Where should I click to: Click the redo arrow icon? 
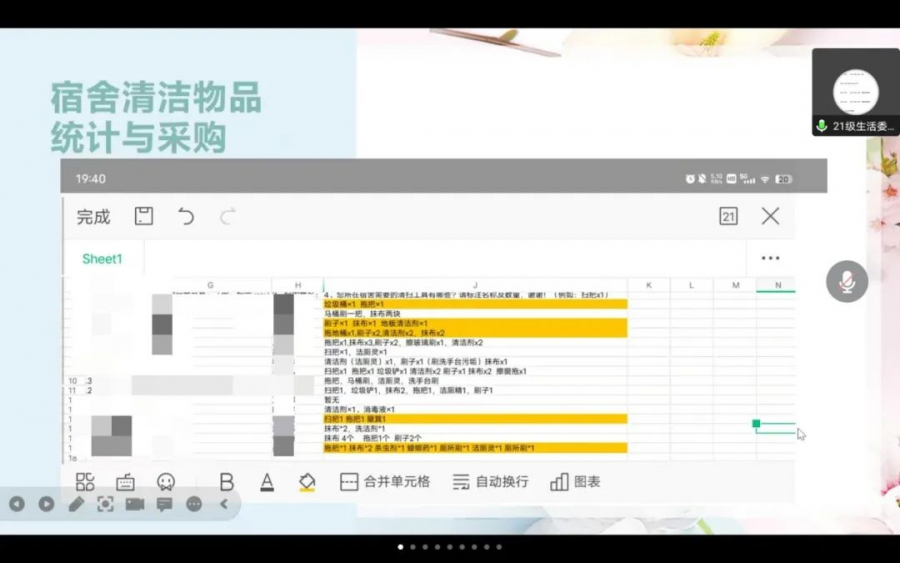pyautogui.click(x=228, y=216)
